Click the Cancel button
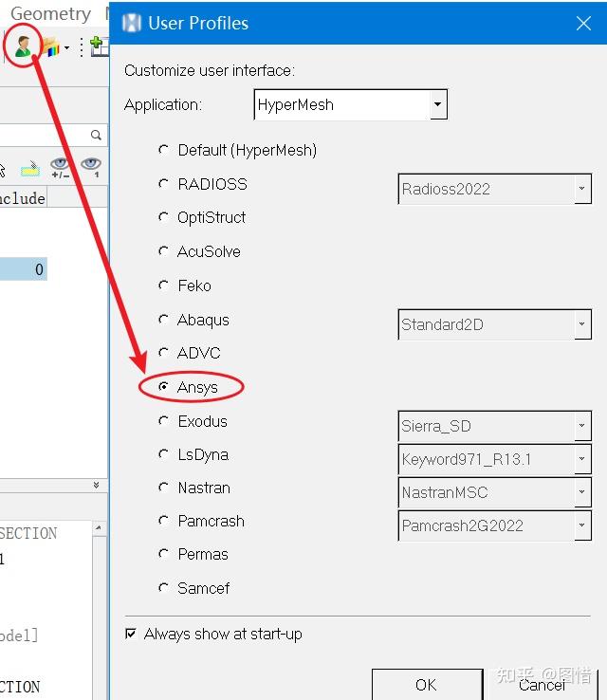This screenshot has height=700, width=607. [x=542, y=684]
